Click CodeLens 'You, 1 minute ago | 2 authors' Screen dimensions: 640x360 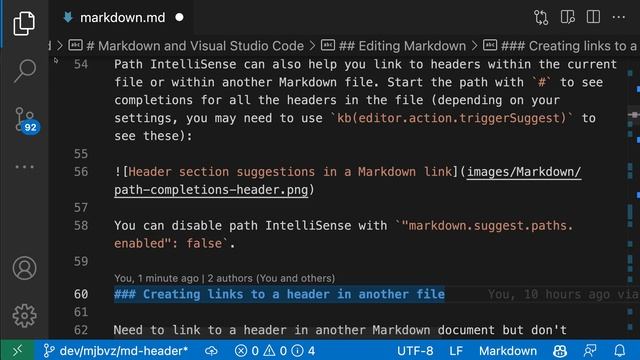click(224, 278)
